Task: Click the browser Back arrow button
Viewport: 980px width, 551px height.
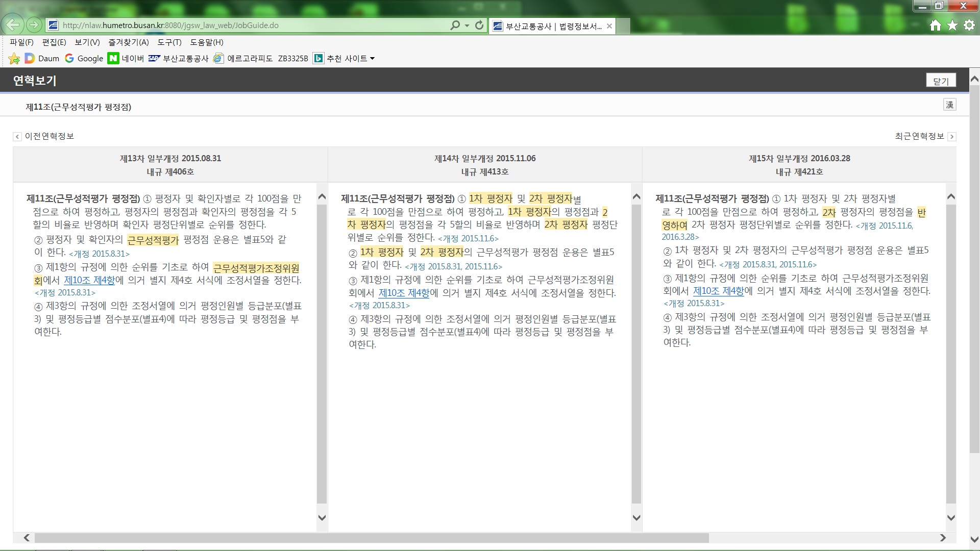Action: 13,24
